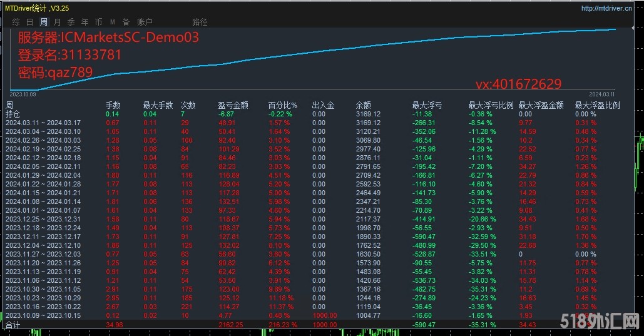The image size is (644, 336).
Task: Click the 盈亏金额 column header
Action: [x=233, y=106]
